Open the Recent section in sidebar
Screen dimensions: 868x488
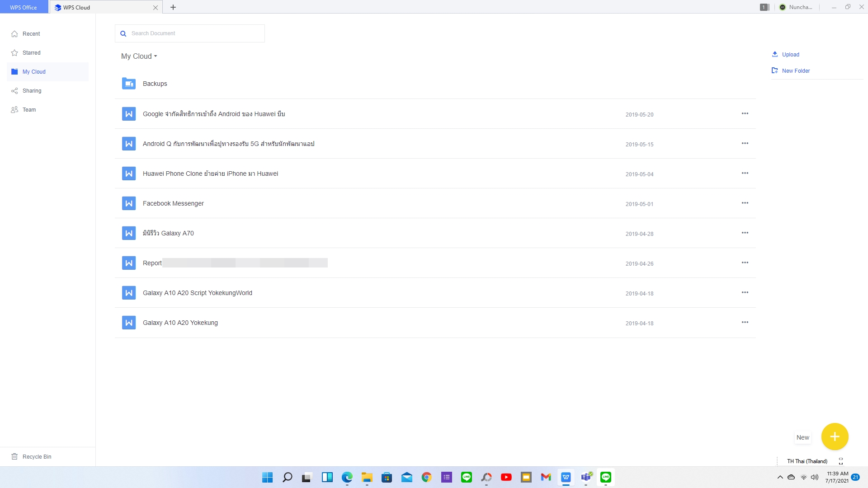tap(47, 34)
